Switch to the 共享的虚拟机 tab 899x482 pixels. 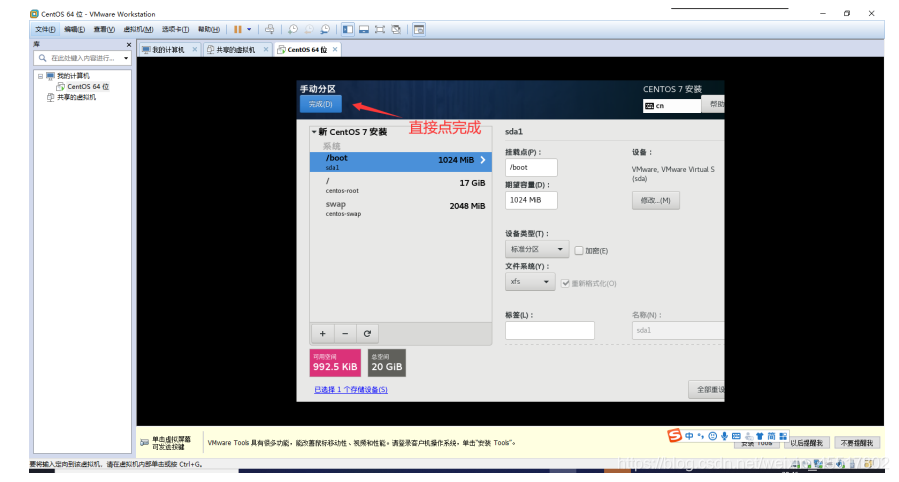click(x=236, y=50)
